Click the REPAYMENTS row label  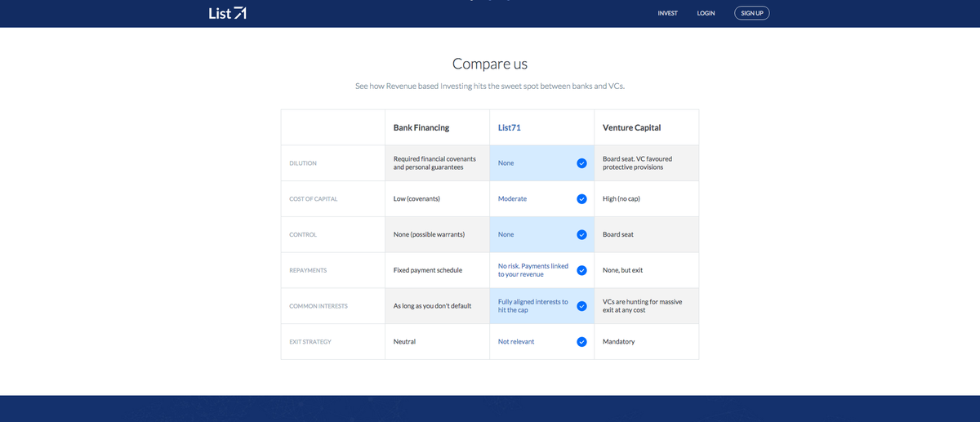(307, 270)
